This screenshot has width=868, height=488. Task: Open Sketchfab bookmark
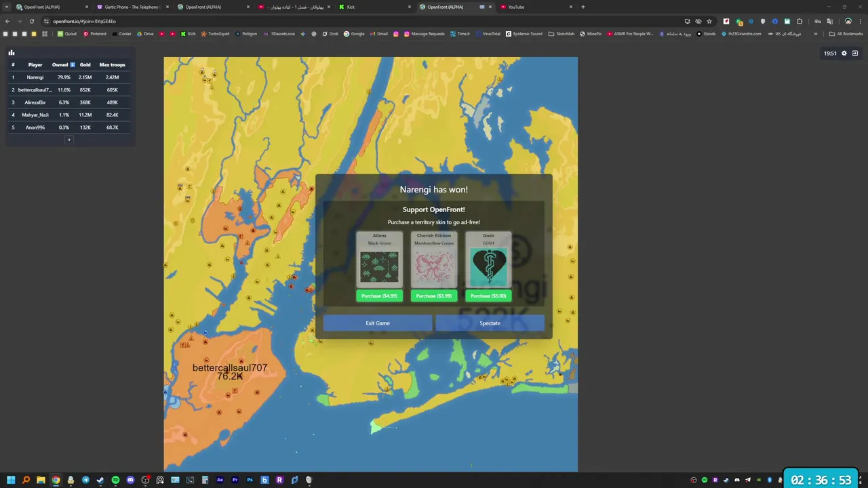pos(561,34)
